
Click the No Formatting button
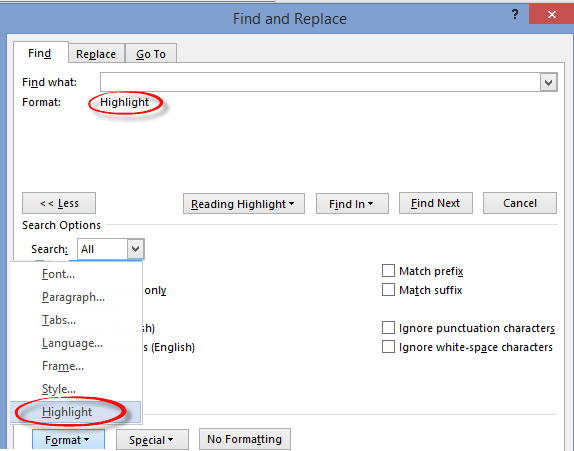click(x=245, y=439)
